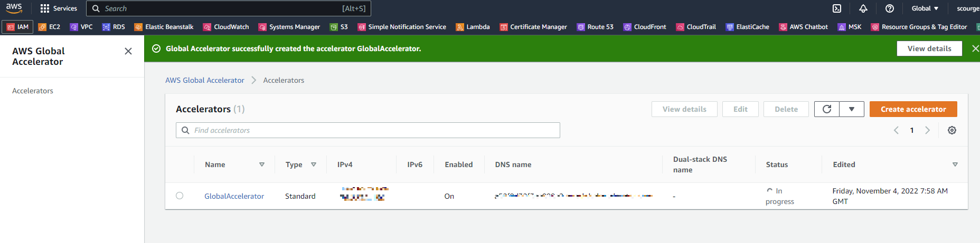980x243 pixels.
Task: Open CloudTrail bookmark
Action: click(696, 27)
